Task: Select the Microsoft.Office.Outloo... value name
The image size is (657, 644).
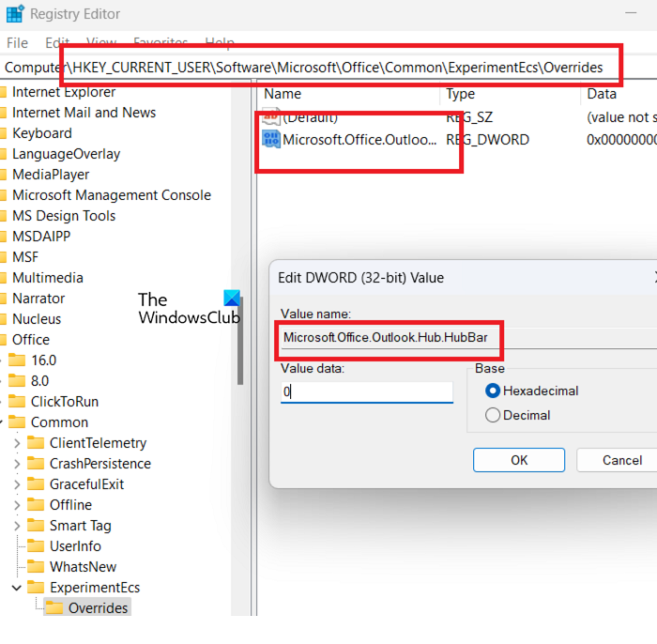Action: [x=359, y=139]
